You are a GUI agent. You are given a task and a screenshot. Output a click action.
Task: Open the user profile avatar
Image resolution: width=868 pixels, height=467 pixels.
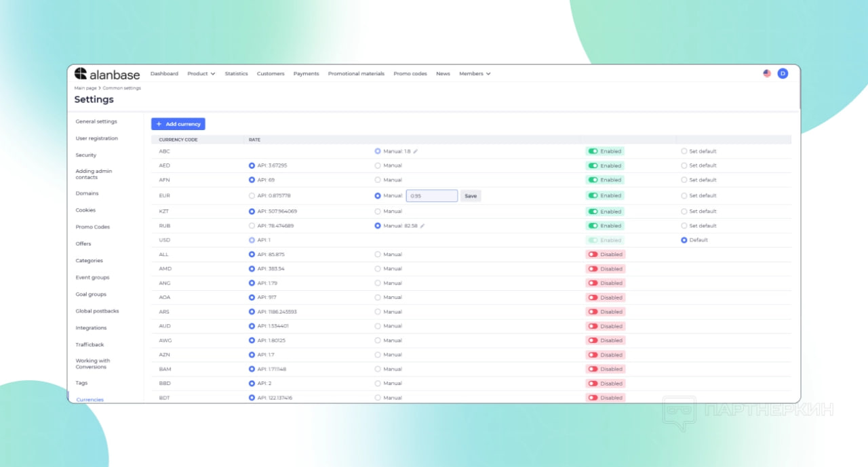tap(783, 73)
